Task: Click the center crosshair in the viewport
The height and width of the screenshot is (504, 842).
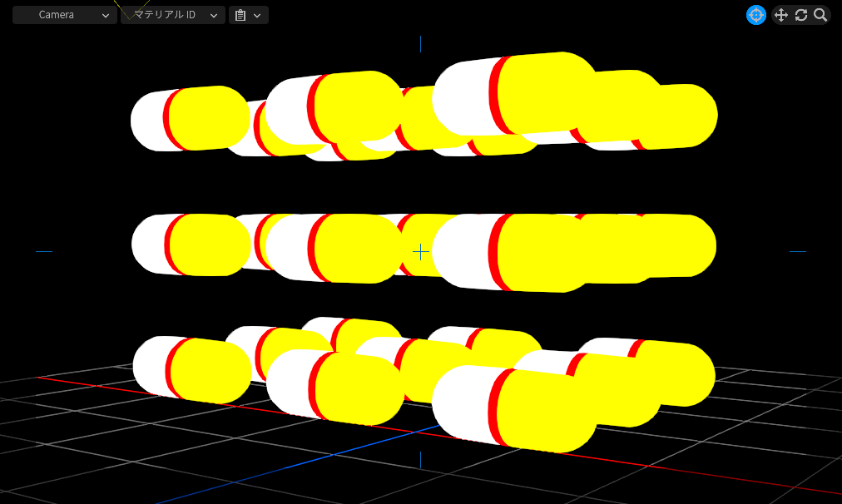Action: 421,251
